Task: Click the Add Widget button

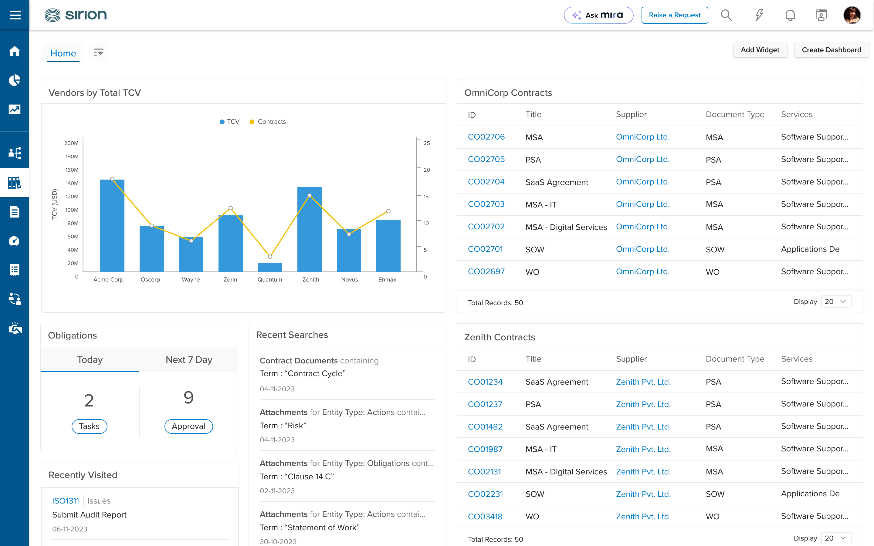Action: 760,50
